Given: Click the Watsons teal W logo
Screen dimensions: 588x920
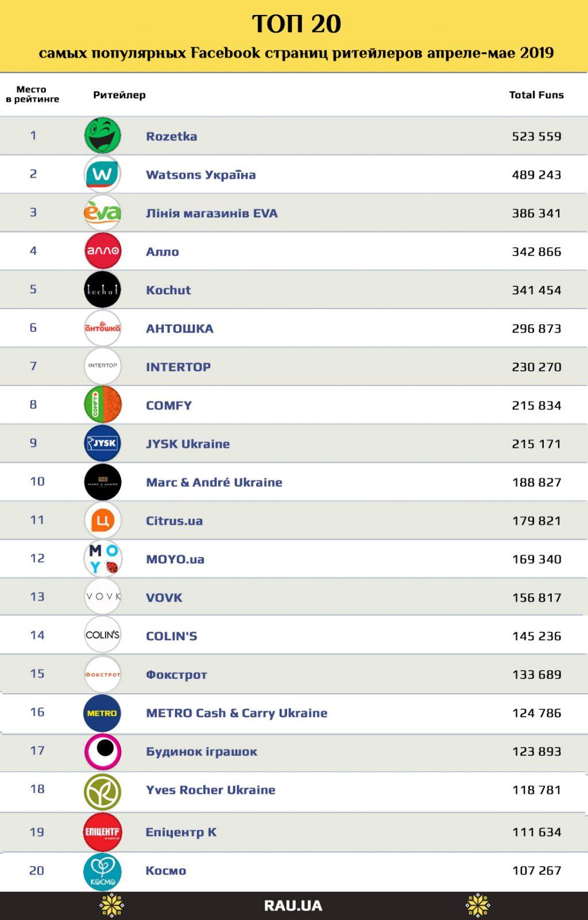Looking at the screenshot, I should pyautogui.click(x=103, y=174).
